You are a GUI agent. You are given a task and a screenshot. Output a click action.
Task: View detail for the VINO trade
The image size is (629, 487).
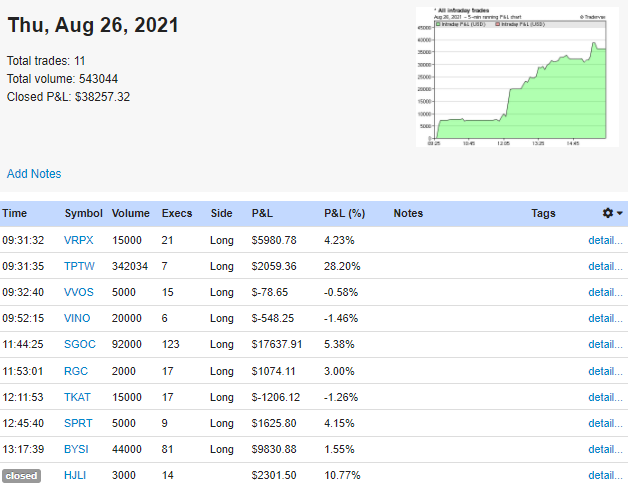point(605,319)
